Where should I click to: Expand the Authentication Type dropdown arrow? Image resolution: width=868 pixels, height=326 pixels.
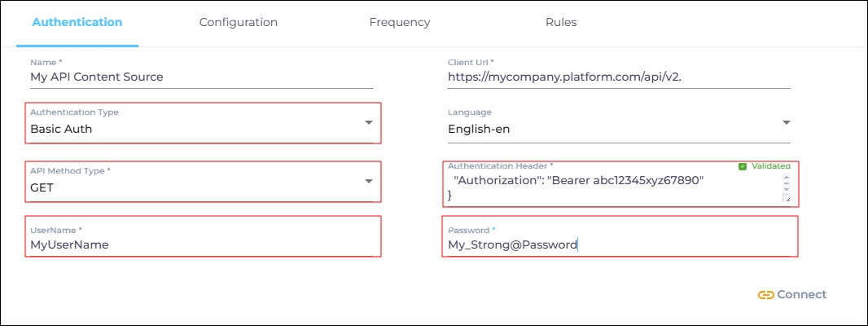coord(368,122)
